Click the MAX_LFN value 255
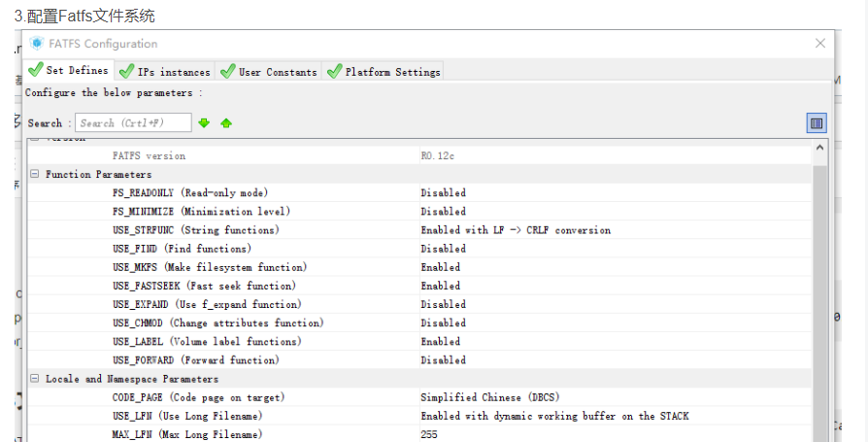 click(x=429, y=434)
